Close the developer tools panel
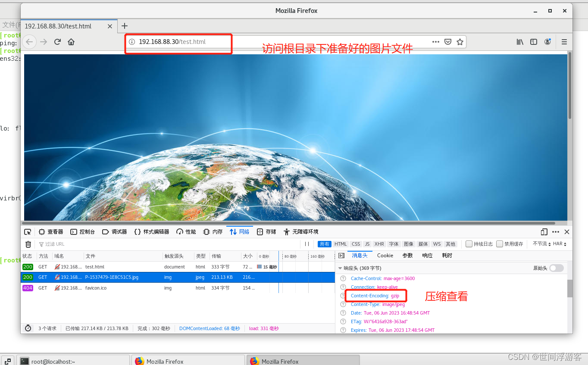The image size is (588, 365). pos(567,232)
